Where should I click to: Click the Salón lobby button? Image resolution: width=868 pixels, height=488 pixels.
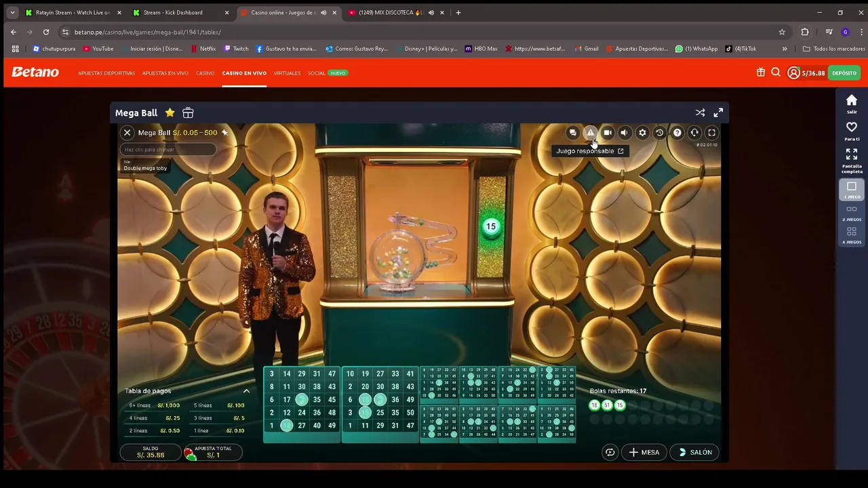coord(695,452)
